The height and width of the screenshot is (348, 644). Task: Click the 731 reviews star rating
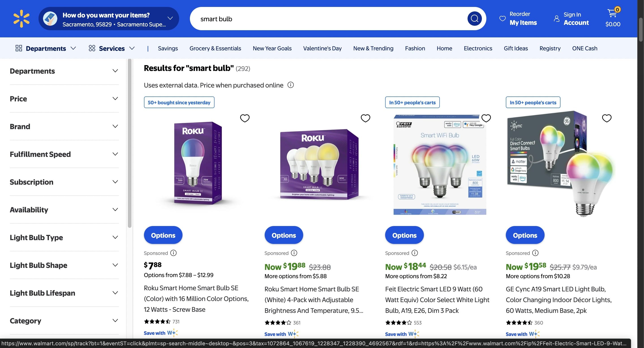pyautogui.click(x=162, y=322)
